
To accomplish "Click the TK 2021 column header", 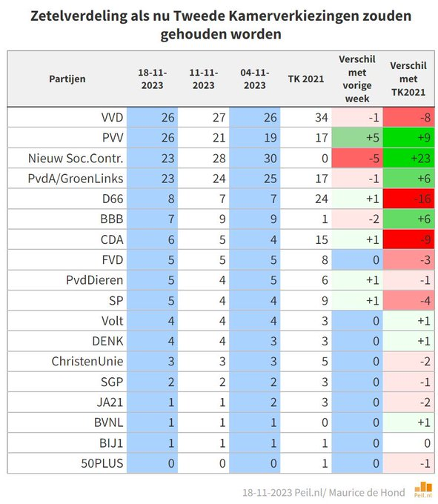I will point(306,79).
